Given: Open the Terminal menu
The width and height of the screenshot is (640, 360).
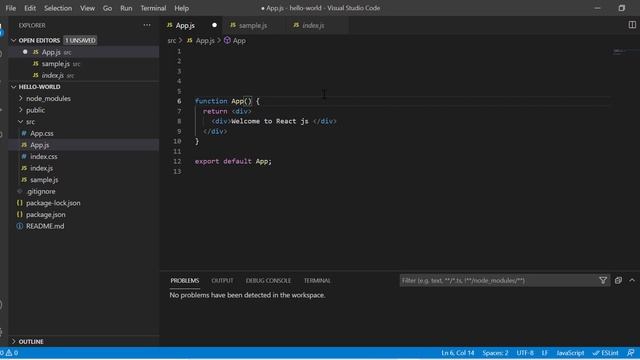Looking at the screenshot, I should (x=153, y=8).
